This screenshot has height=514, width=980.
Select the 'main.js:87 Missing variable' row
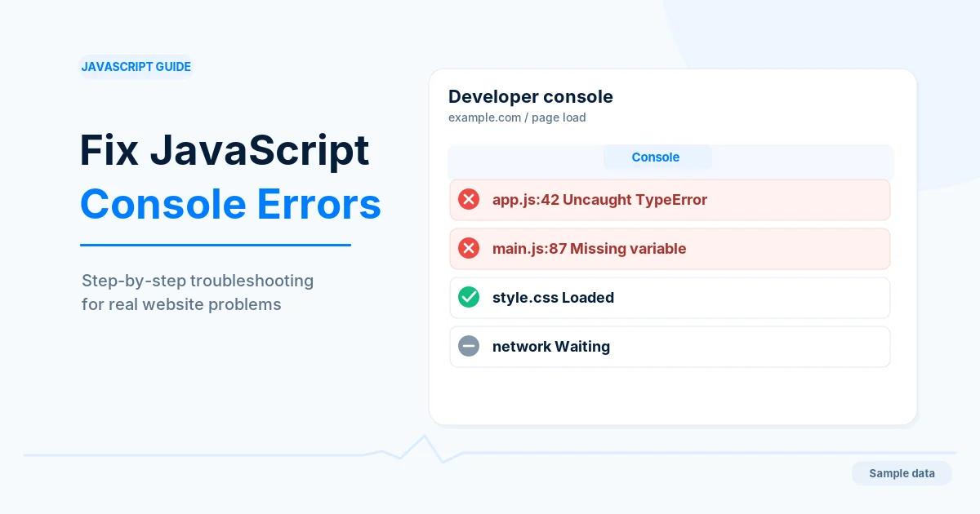tap(670, 249)
